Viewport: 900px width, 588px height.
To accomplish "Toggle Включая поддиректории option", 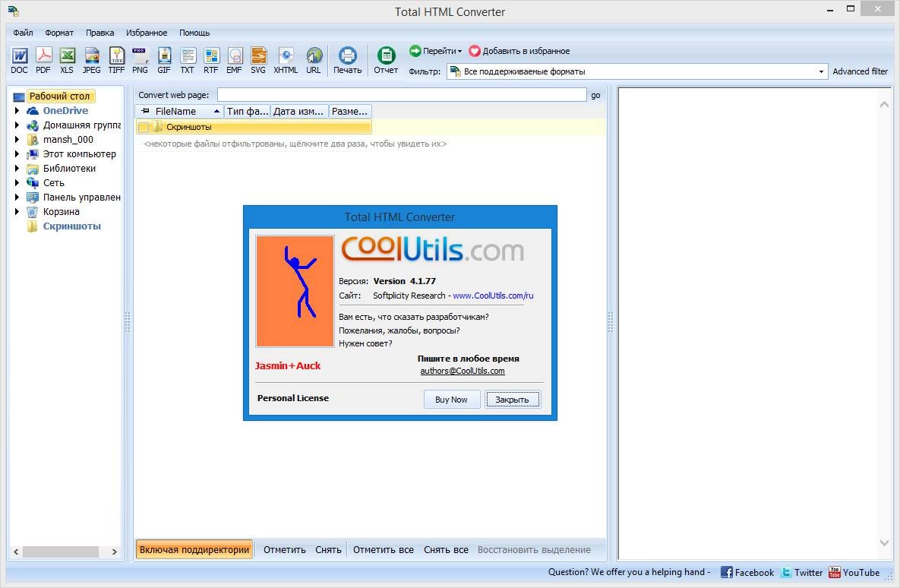I will pos(194,549).
